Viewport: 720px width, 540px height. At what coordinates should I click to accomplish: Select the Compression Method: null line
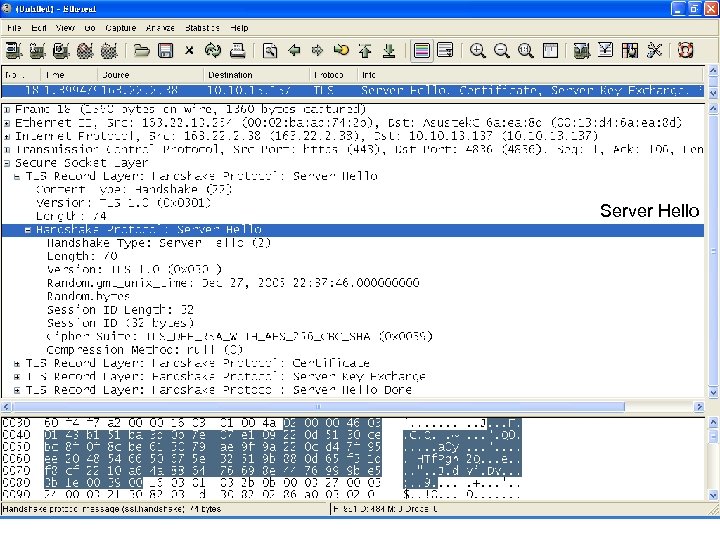point(145,350)
